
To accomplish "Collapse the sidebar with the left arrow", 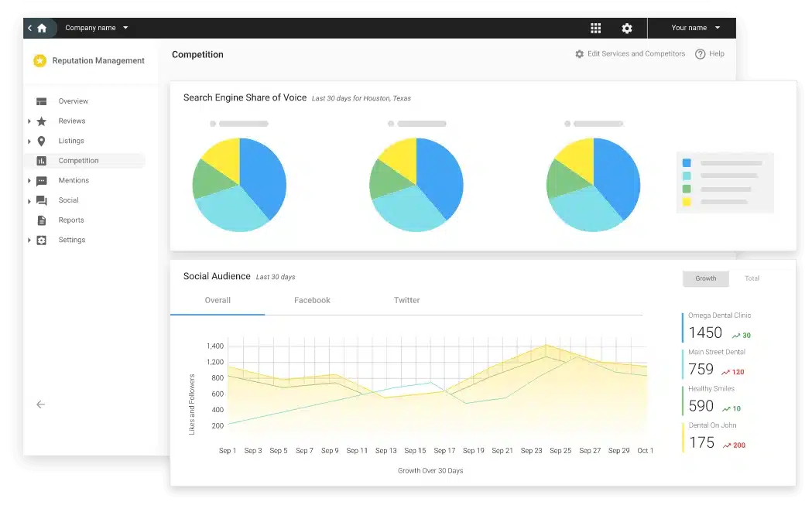I will 39,404.
